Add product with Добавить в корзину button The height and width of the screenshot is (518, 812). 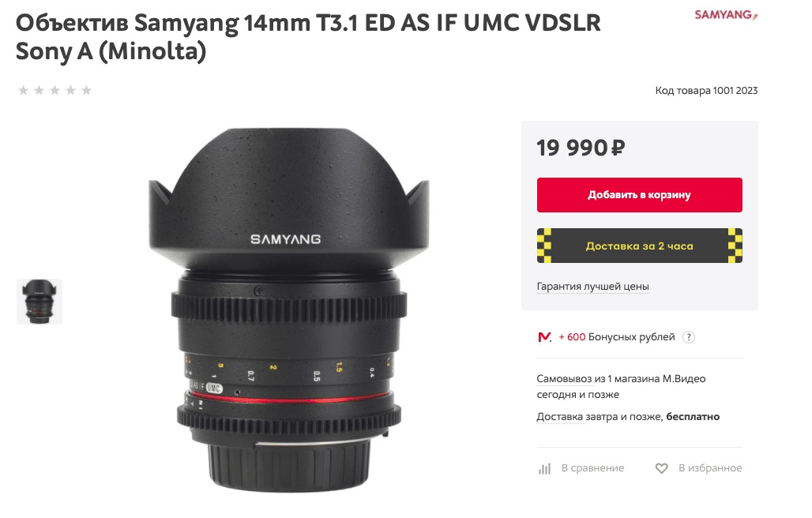point(640,195)
